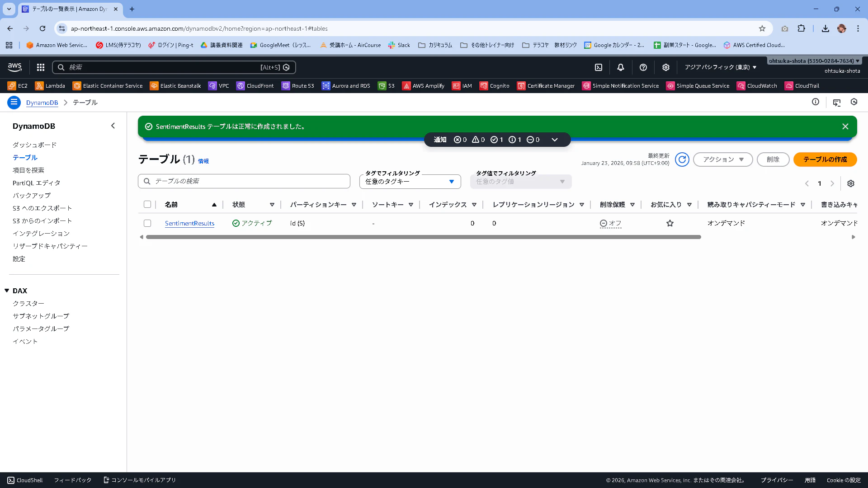Screen dimensions: 868x488
Task: Open the S3 shortcut in favorites bar
Action: [x=387, y=86]
